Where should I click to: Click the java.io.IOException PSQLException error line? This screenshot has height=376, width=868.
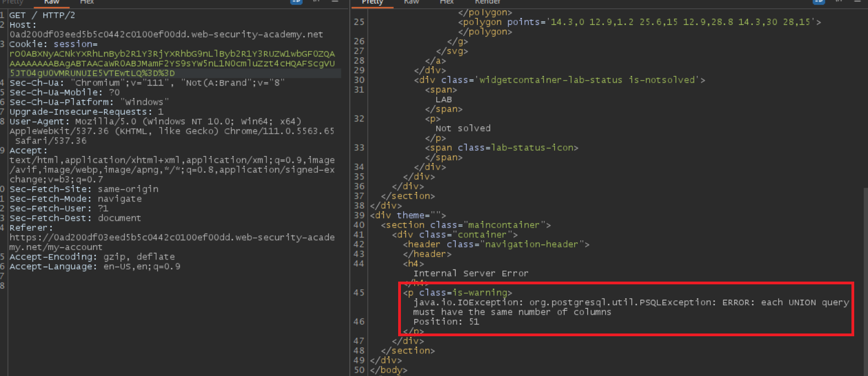[631, 302]
